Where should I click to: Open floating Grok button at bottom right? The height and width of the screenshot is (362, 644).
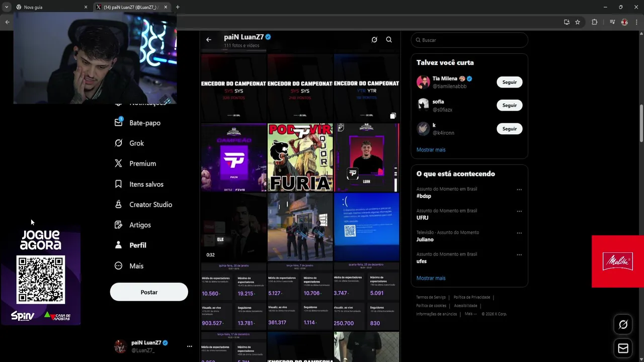623,325
